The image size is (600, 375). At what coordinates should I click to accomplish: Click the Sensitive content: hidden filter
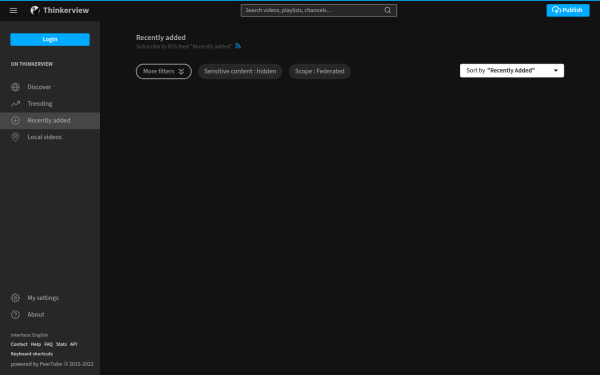[240, 72]
